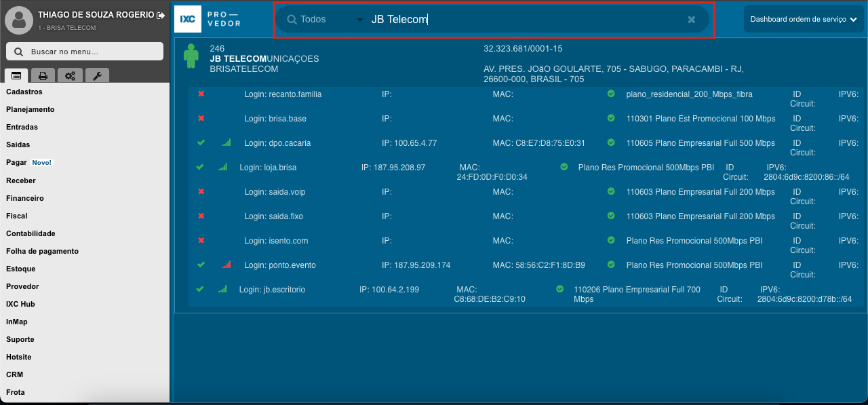Open the Todos search filter dropdown
Image resolution: width=868 pixels, height=405 pixels.
325,20
